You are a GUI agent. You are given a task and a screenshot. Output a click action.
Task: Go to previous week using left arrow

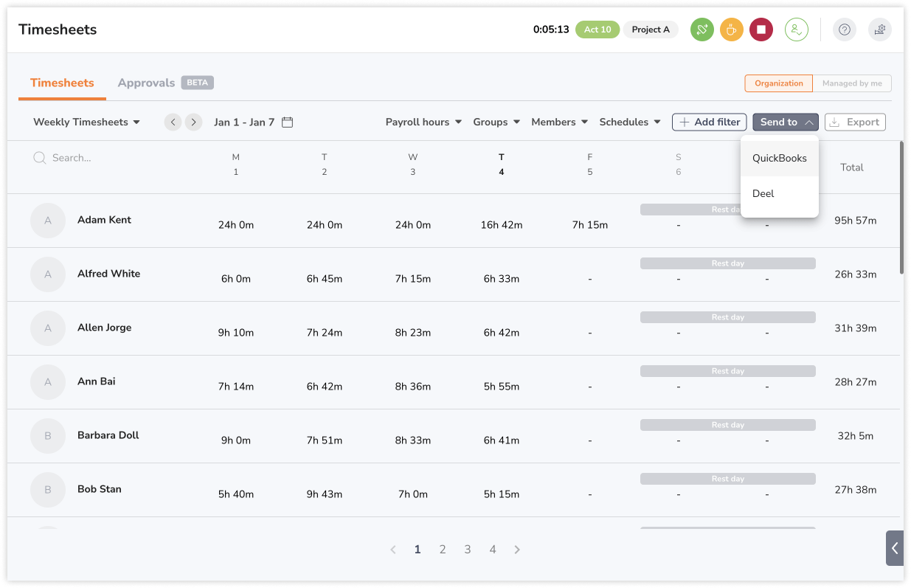coord(173,122)
